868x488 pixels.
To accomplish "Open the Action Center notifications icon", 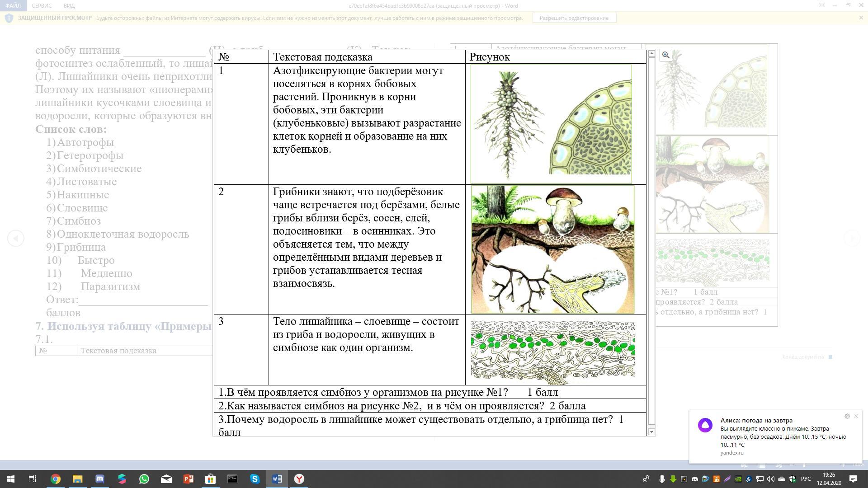I will (x=853, y=479).
